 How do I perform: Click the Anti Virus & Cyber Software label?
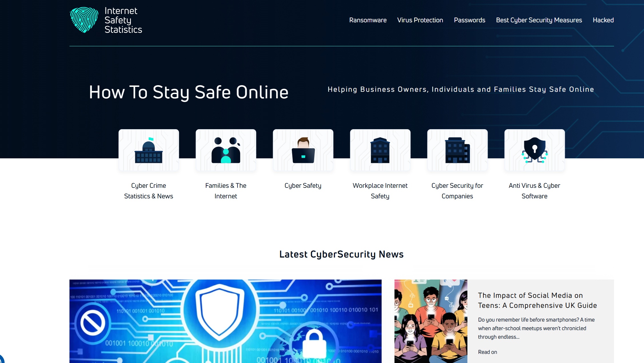(x=534, y=191)
